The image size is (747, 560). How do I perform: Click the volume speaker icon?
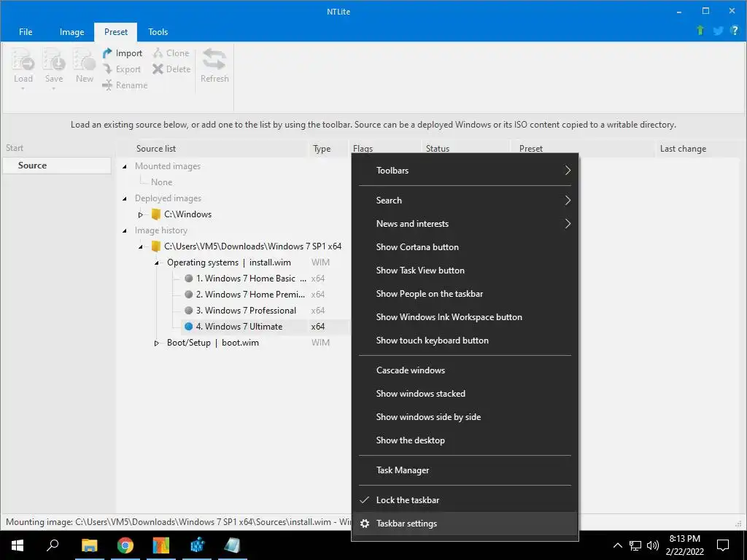(653, 545)
